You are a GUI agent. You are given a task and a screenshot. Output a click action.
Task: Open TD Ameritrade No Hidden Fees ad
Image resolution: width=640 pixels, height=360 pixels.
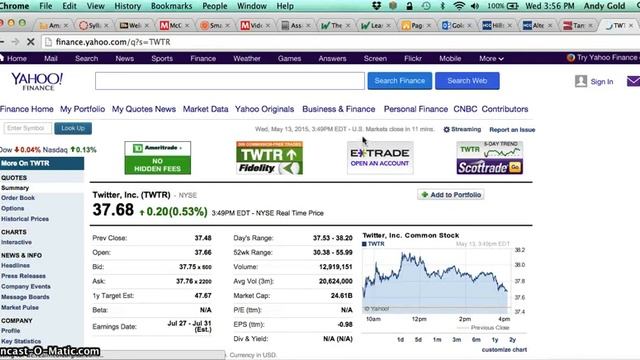(158, 158)
